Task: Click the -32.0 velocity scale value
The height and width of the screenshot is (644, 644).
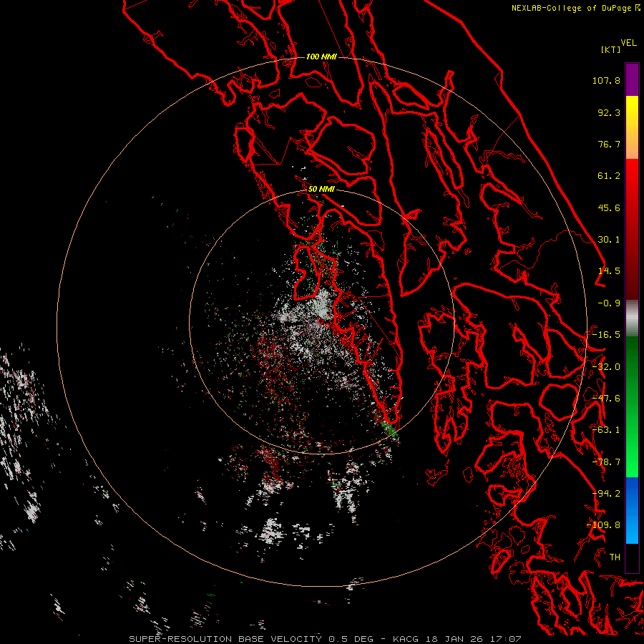Action: tap(606, 367)
